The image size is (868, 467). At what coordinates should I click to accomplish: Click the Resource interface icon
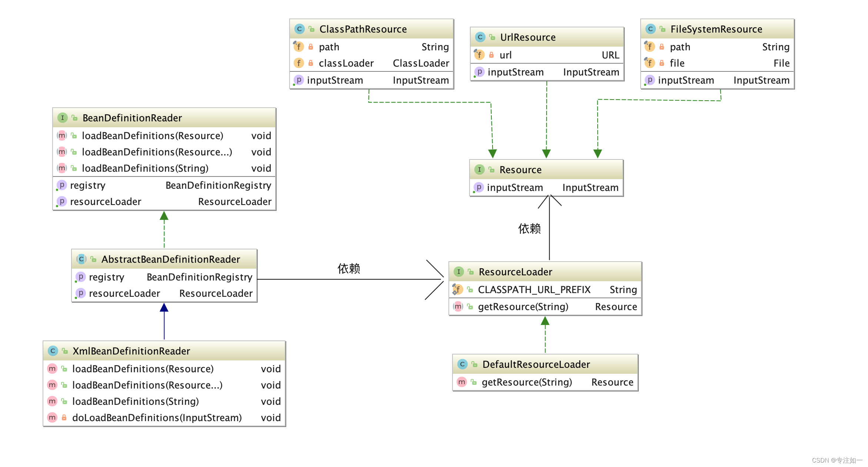coord(479,169)
